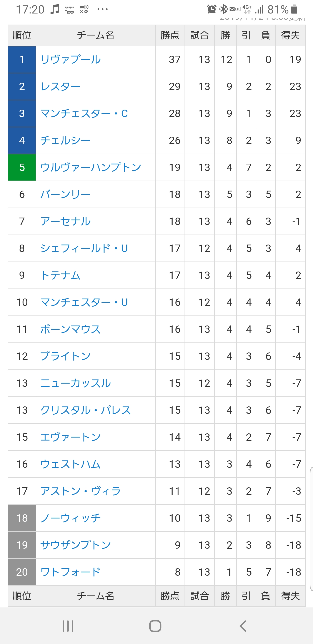The height and width of the screenshot is (644, 313).
Task: Select マンチェスター・C team link
Action: pyautogui.click(x=84, y=114)
